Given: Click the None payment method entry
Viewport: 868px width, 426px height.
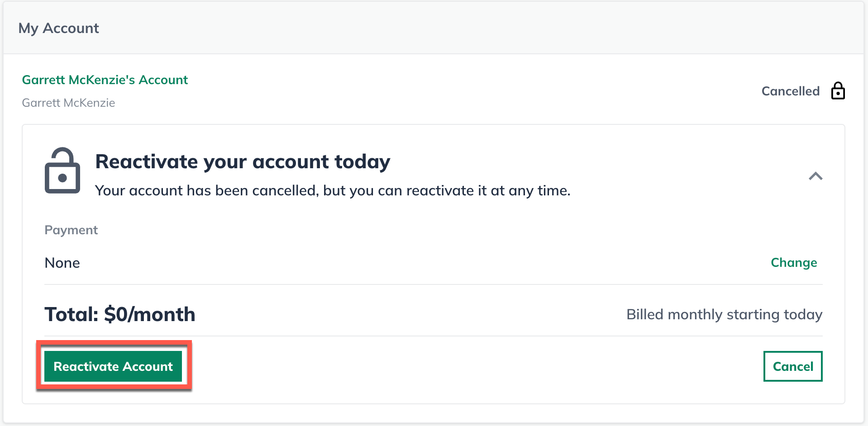Looking at the screenshot, I should click(62, 262).
